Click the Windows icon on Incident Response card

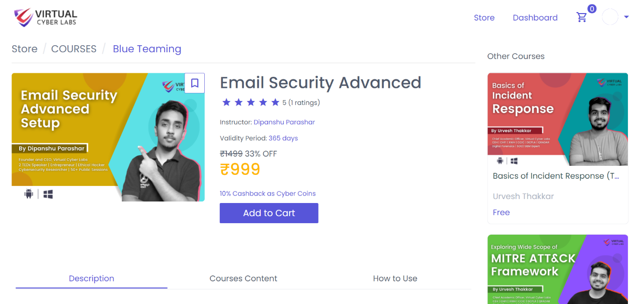[514, 161]
